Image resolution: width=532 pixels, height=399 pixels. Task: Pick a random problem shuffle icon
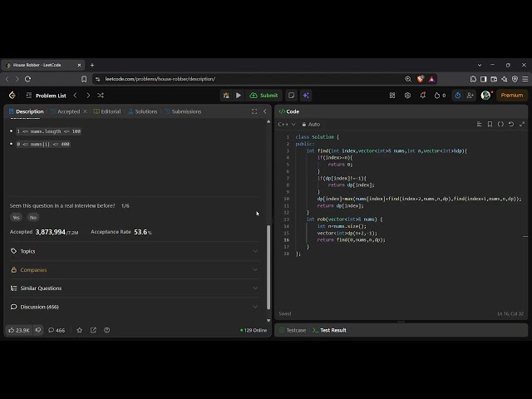(101, 96)
